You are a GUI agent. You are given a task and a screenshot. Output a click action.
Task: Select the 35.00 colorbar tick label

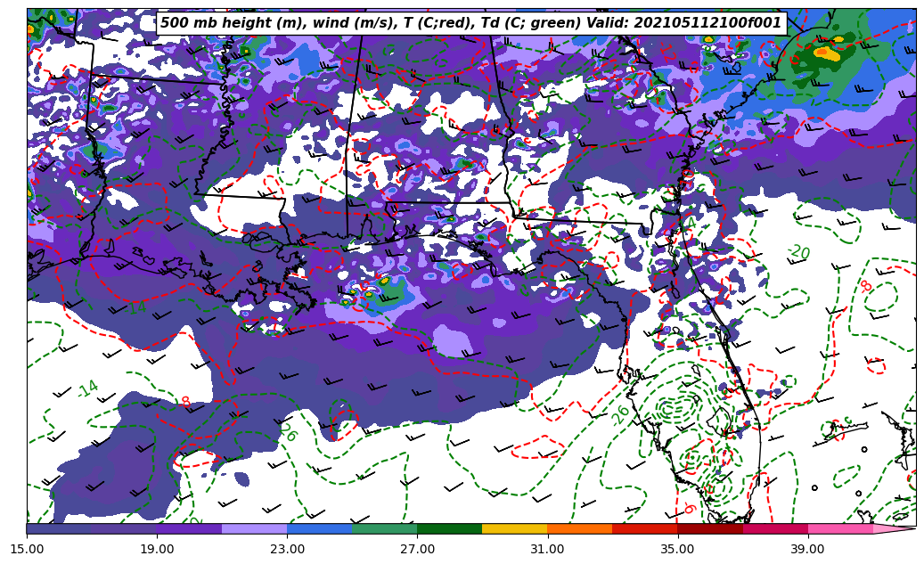coord(677,550)
